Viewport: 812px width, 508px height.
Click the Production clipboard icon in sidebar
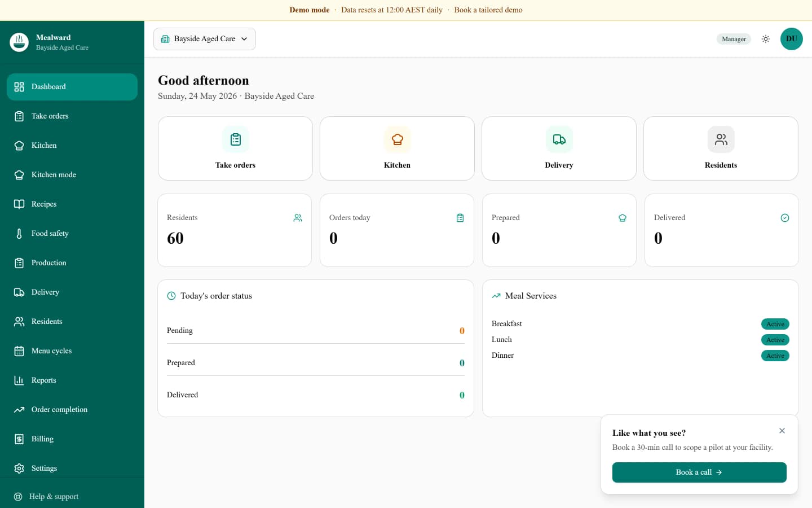(x=19, y=263)
